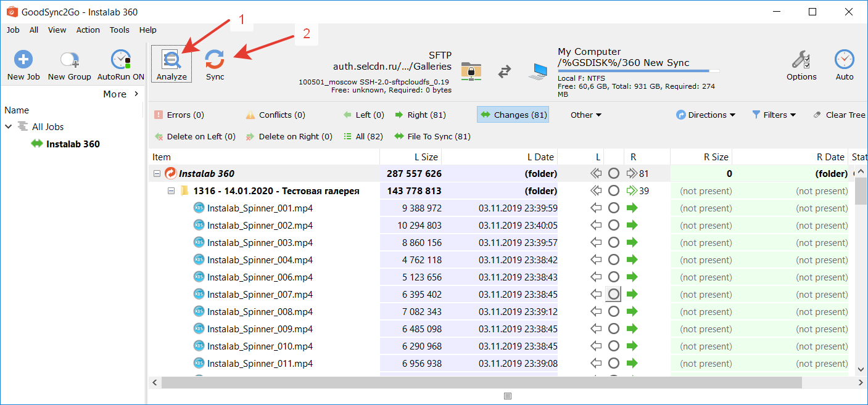Click right green arrow for Instalab_Spinner_003.mp4
This screenshot has width=868, height=405.
(x=632, y=243)
